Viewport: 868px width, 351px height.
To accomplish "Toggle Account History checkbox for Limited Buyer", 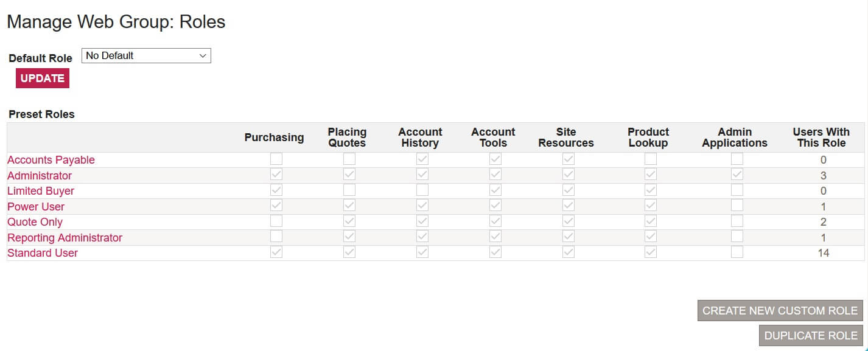I will click(x=422, y=190).
